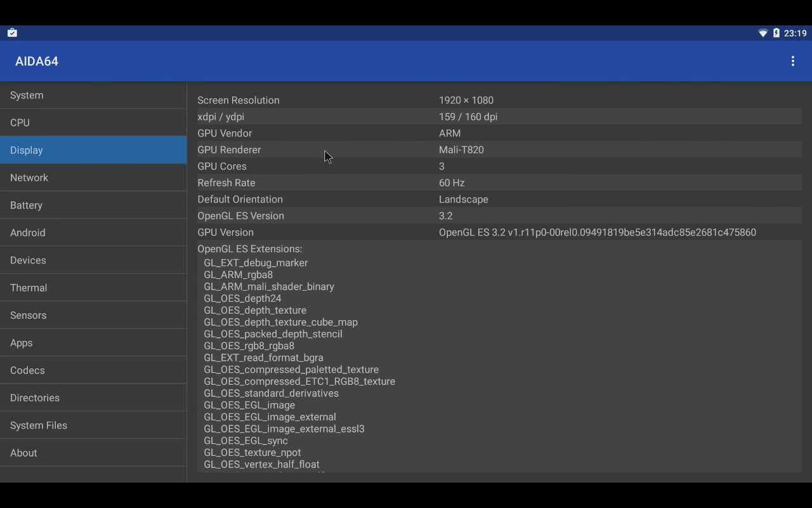Open the three-dot overflow menu

click(x=792, y=61)
